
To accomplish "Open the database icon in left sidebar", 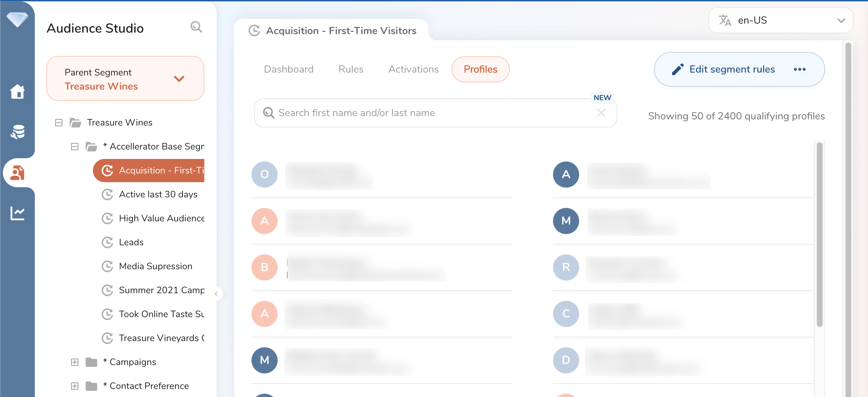I will coord(17,132).
